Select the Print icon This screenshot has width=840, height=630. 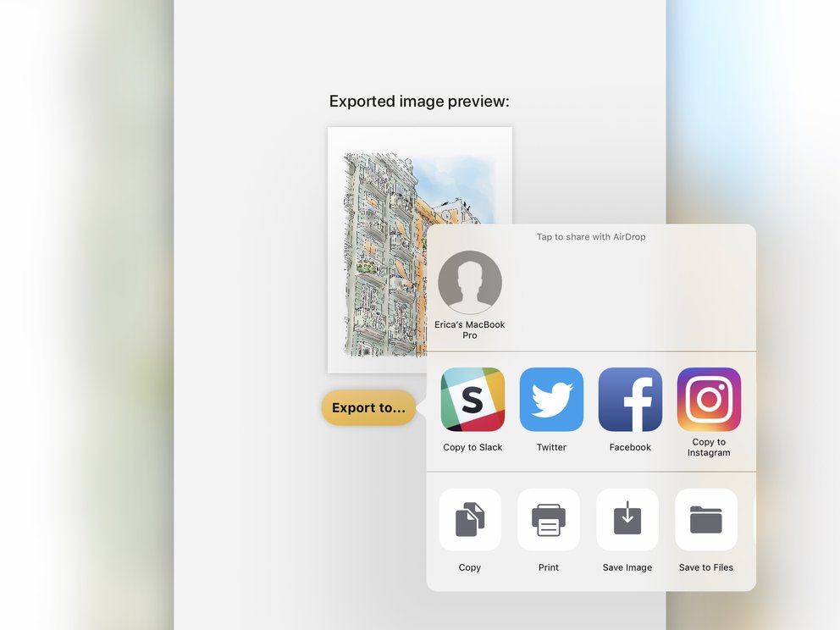[x=549, y=519]
